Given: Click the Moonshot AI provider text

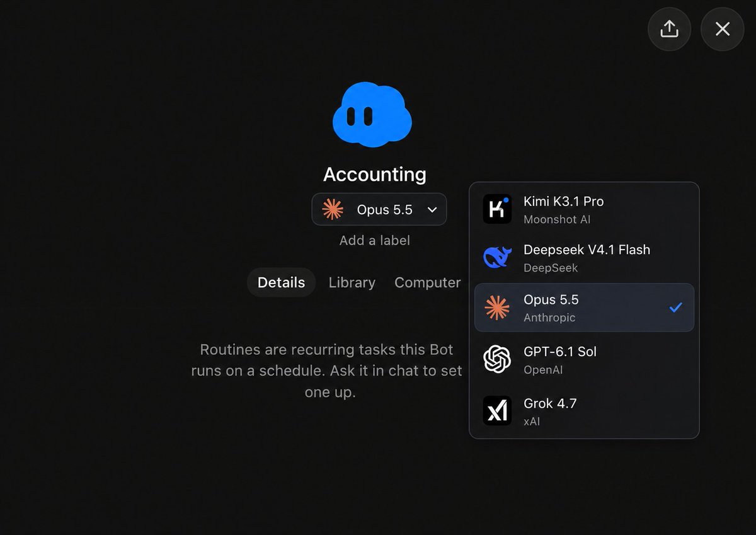Looking at the screenshot, I should 557,219.
